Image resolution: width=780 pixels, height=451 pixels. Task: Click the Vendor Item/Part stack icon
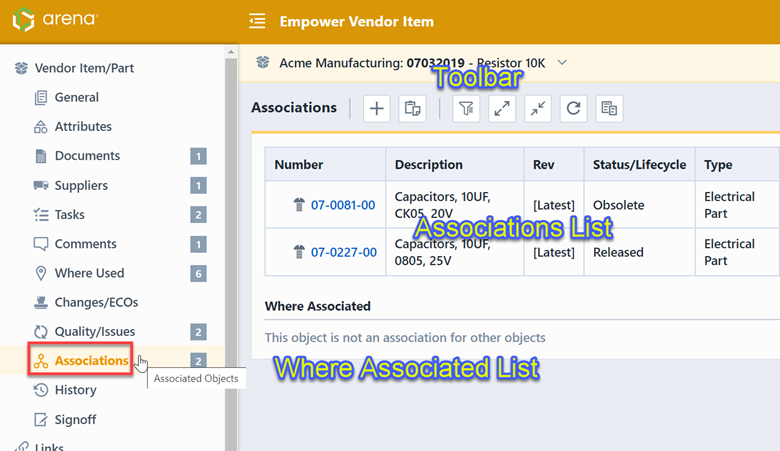tap(21, 68)
